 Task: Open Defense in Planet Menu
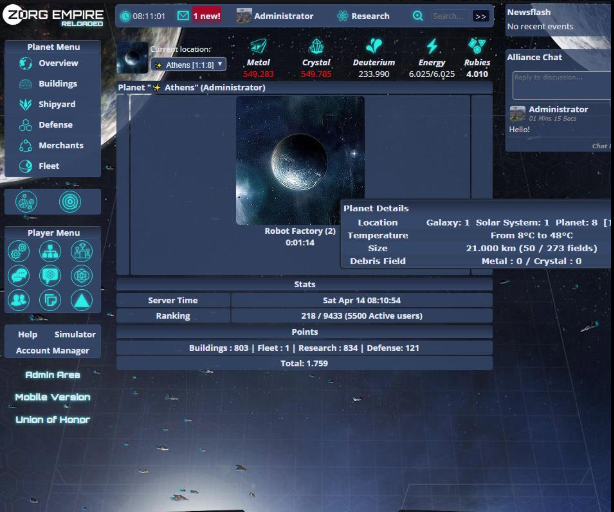coord(56,125)
